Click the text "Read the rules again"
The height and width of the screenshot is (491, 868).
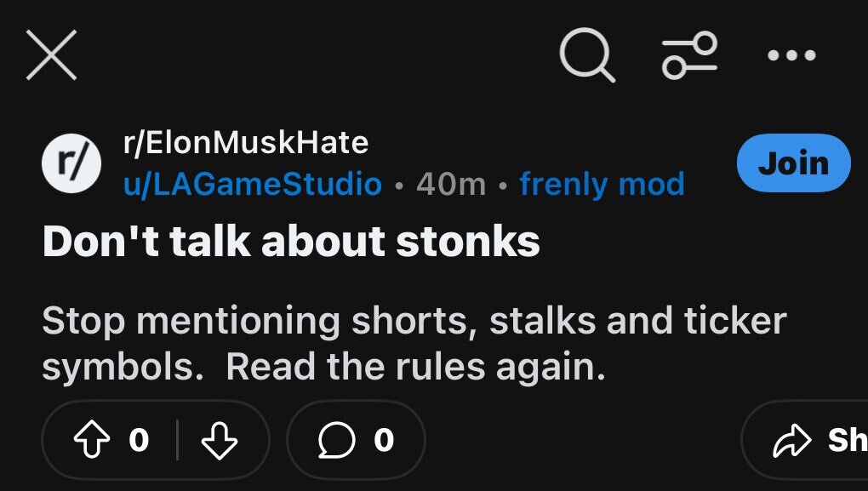point(415,367)
